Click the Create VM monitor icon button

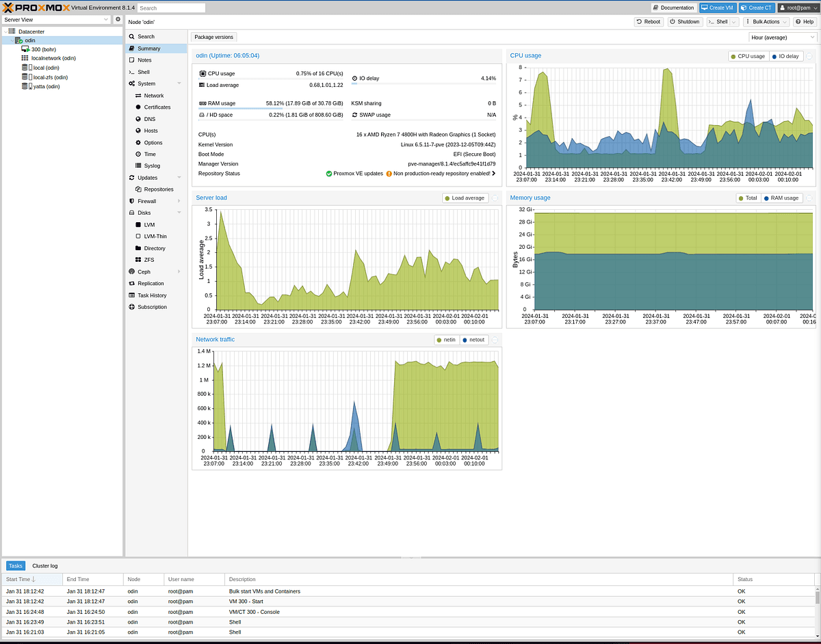(x=718, y=8)
